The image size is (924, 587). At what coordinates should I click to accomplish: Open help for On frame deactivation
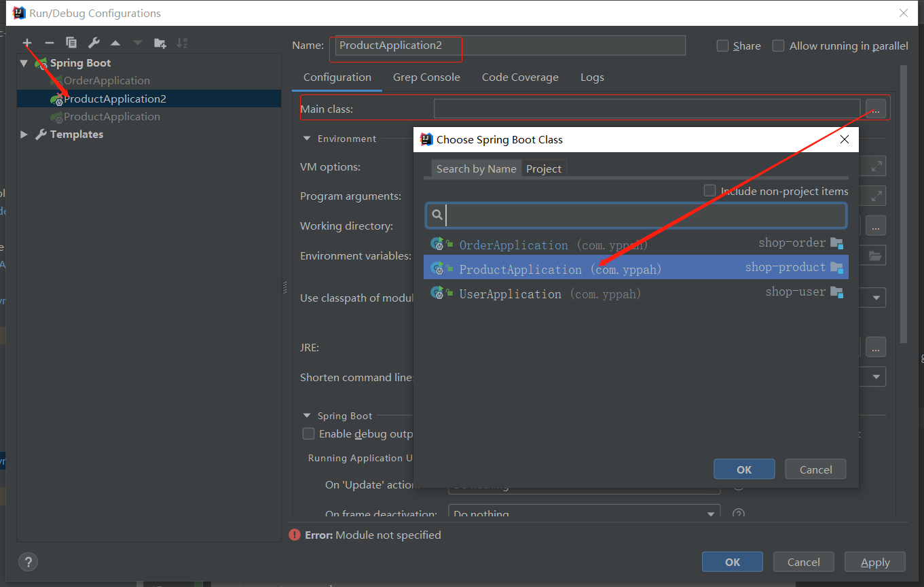[739, 514]
